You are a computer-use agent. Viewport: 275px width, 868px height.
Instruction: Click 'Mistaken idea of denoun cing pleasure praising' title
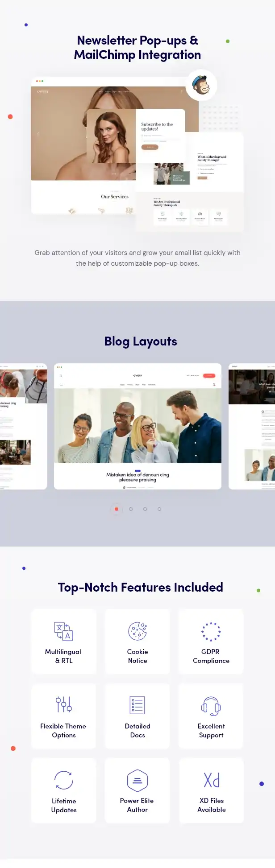pyautogui.click(x=137, y=477)
